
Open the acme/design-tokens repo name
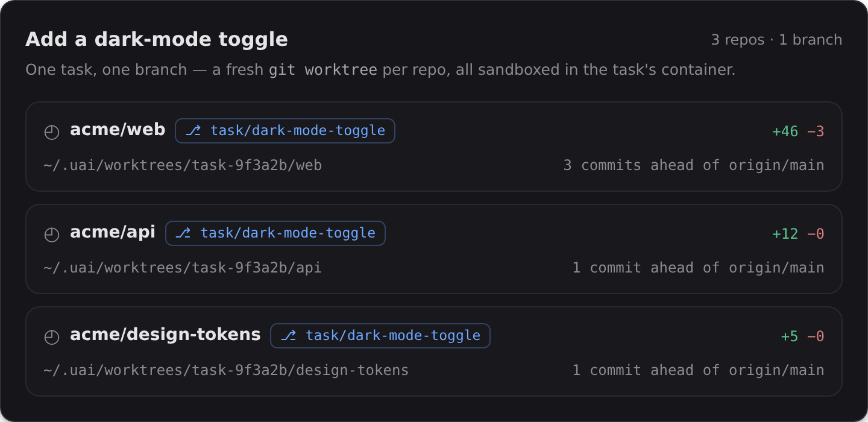coord(165,335)
